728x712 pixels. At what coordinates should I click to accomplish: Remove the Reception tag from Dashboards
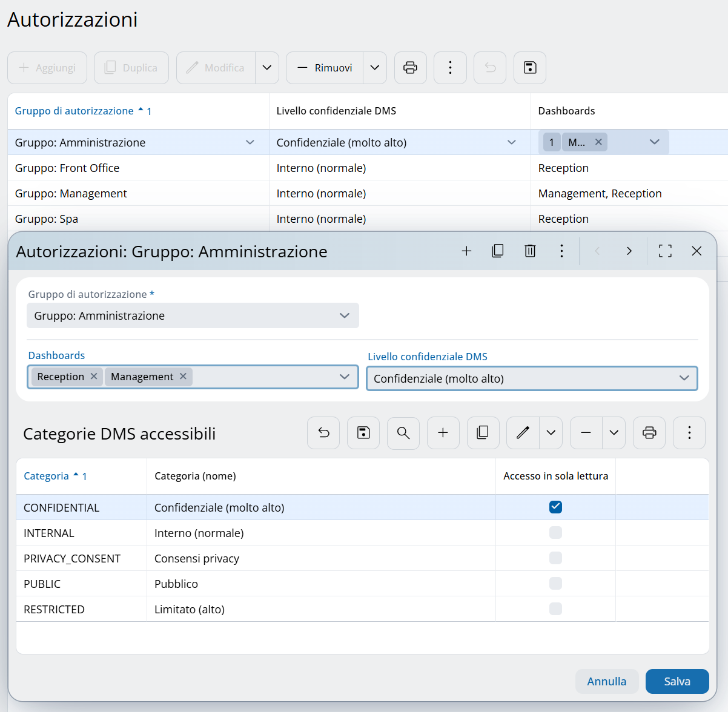pos(94,377)
